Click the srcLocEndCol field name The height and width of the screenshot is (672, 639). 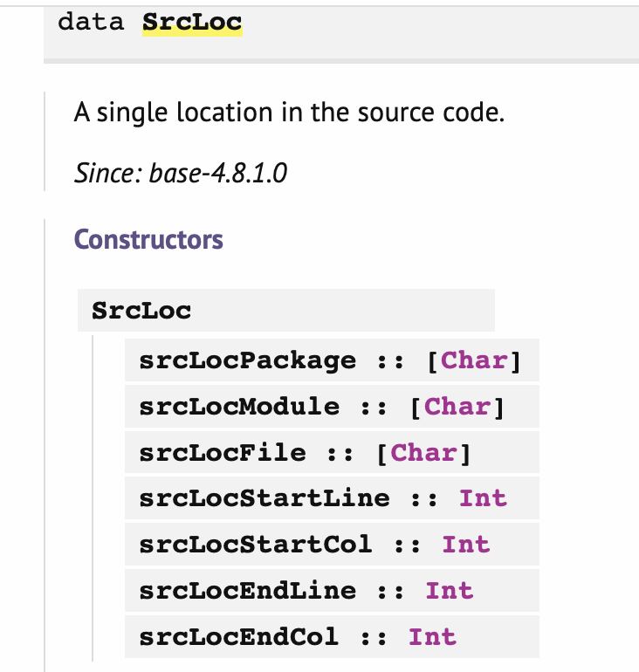[x=239, y=637]
